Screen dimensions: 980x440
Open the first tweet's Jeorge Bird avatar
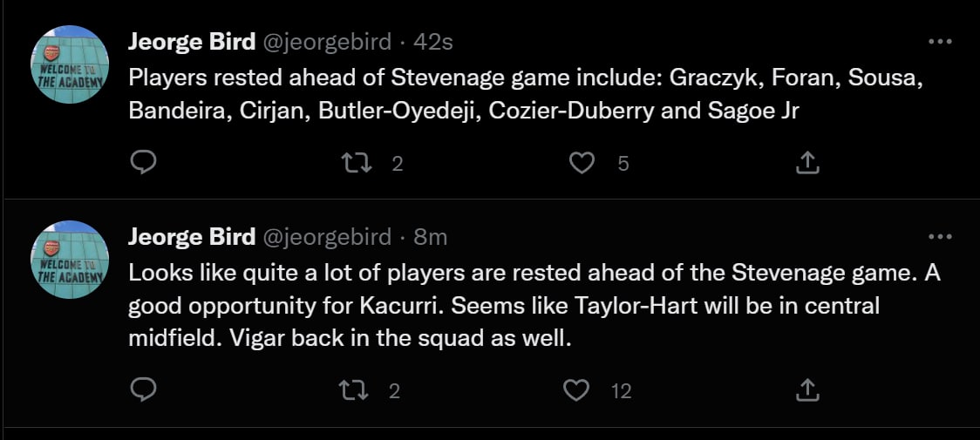[71, 64]
